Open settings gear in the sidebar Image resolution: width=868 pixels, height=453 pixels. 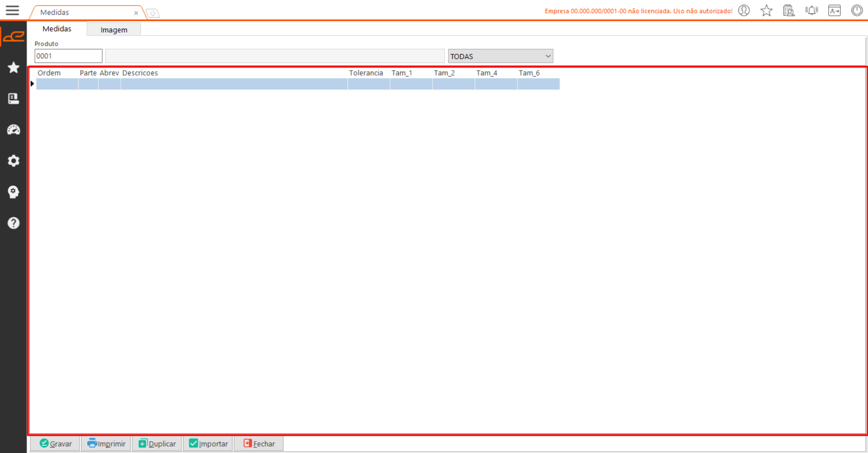(14, 161)
